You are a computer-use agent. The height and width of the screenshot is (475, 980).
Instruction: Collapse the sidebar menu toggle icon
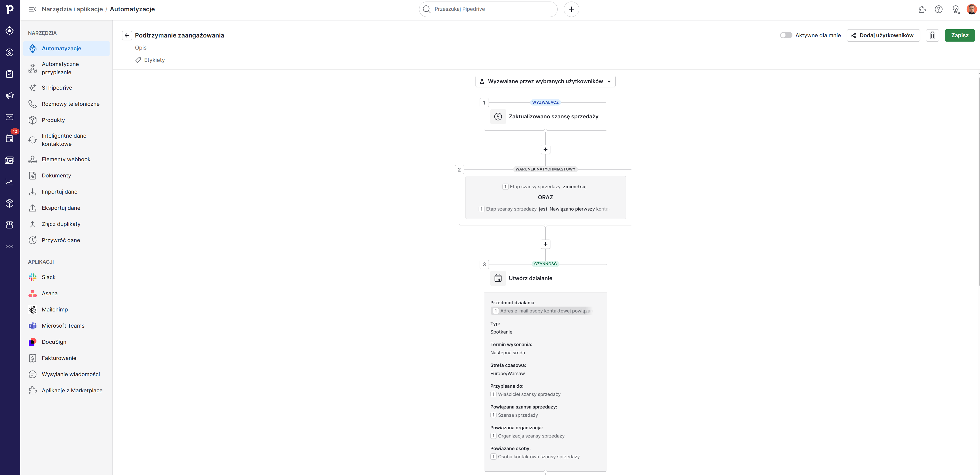coord(33,9)
